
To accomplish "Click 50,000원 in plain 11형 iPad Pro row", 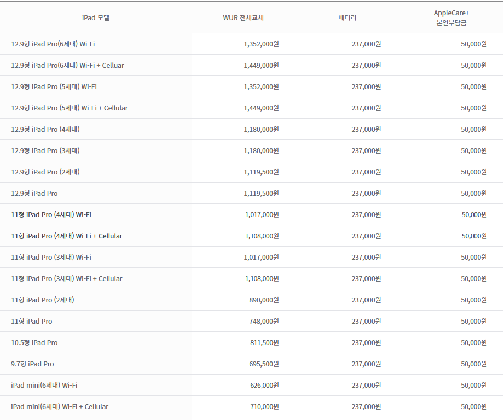I will click(x=474, y=322).
